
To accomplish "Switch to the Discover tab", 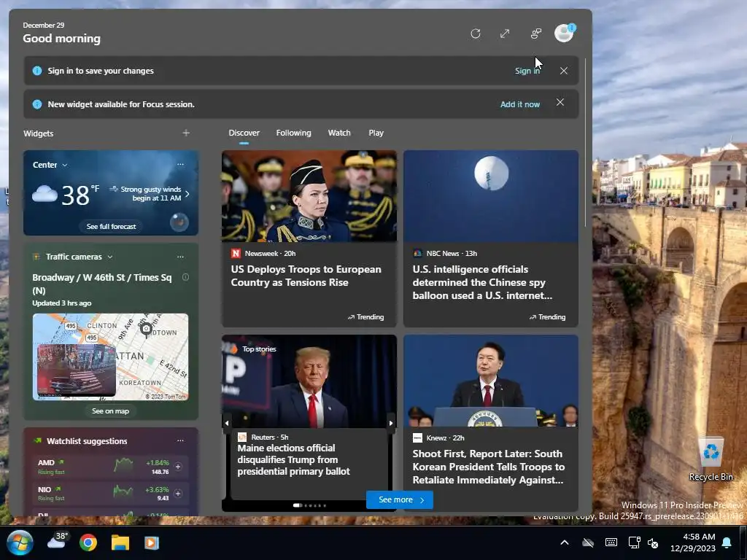I will click(244, 133).
